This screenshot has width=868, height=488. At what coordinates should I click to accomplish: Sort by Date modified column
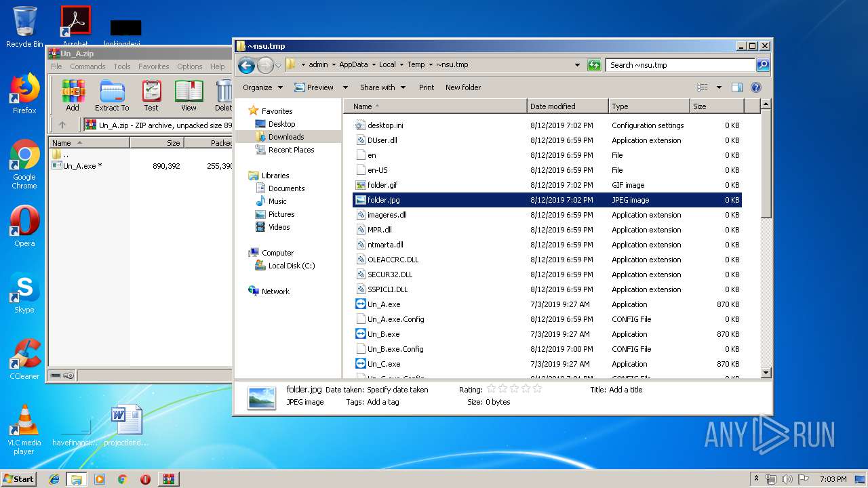[568, 106]
